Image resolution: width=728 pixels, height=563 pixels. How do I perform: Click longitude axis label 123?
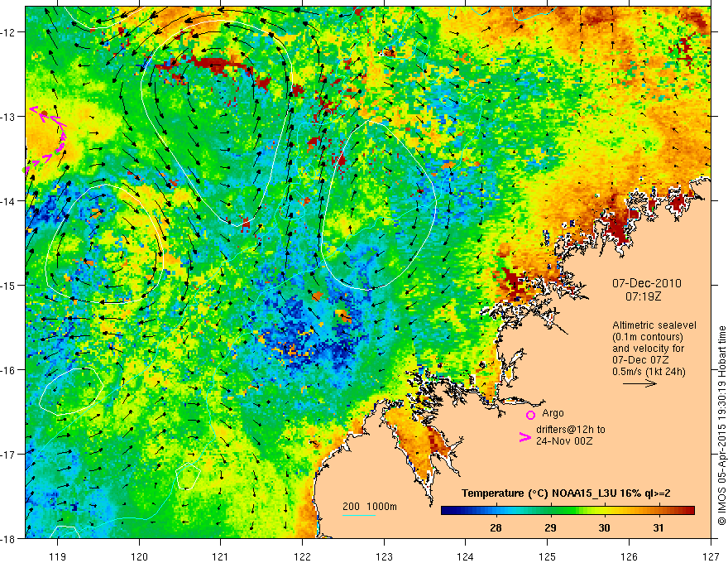tap(384, 556)
